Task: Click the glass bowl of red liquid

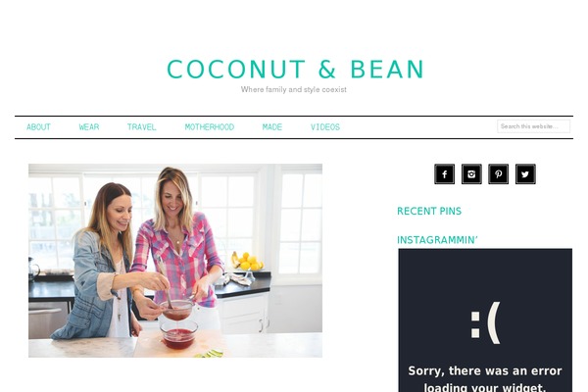Action: point(179,334)
